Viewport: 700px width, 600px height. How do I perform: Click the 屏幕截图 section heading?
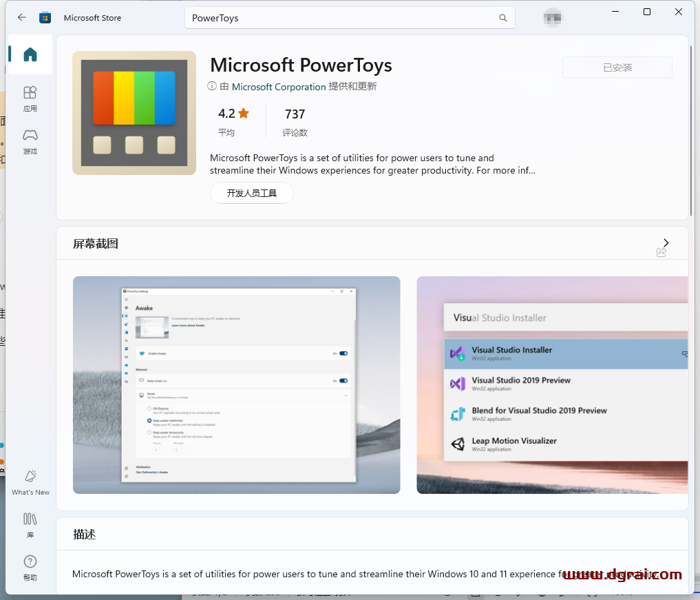[x=96, y=244]
